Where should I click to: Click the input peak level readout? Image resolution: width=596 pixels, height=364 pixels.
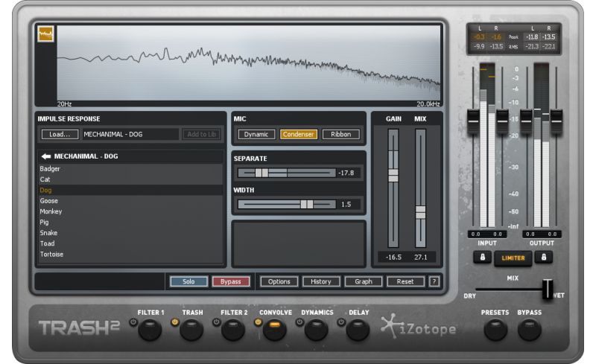(487, 37)
